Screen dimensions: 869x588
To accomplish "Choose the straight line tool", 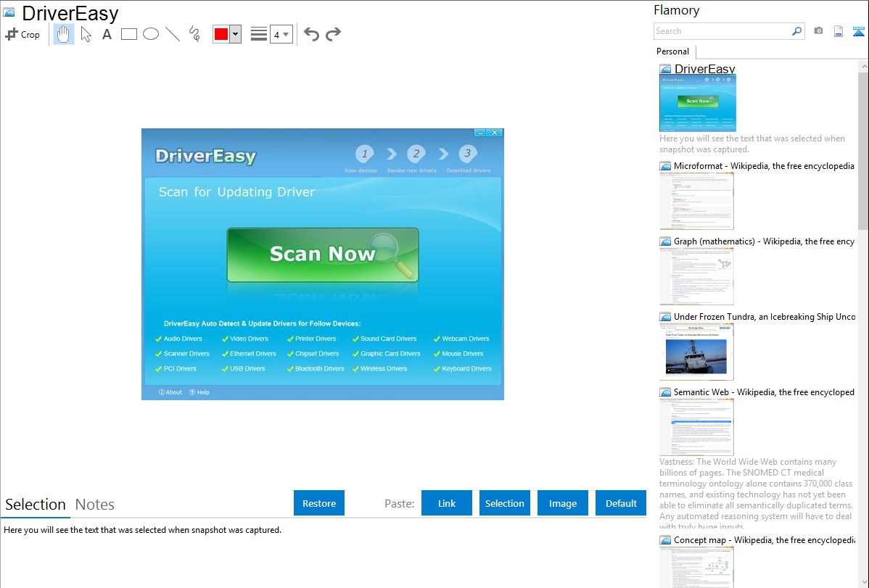I will 173,34.
